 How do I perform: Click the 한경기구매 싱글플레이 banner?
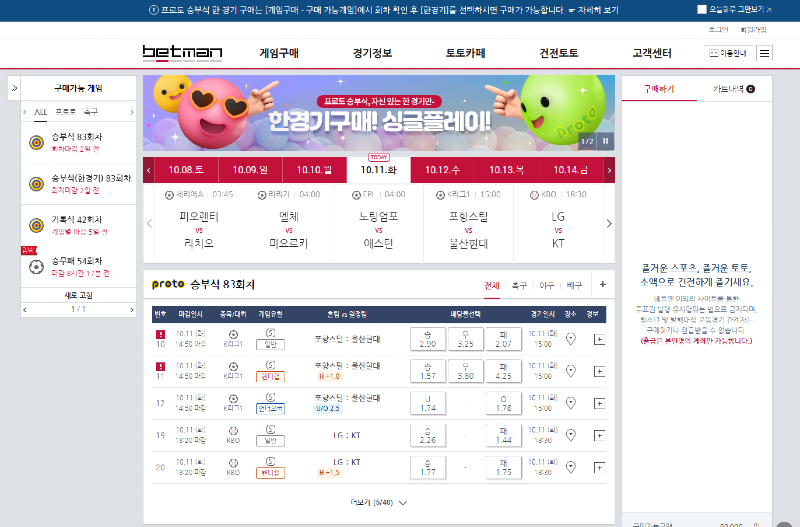[x=379, y=114]
